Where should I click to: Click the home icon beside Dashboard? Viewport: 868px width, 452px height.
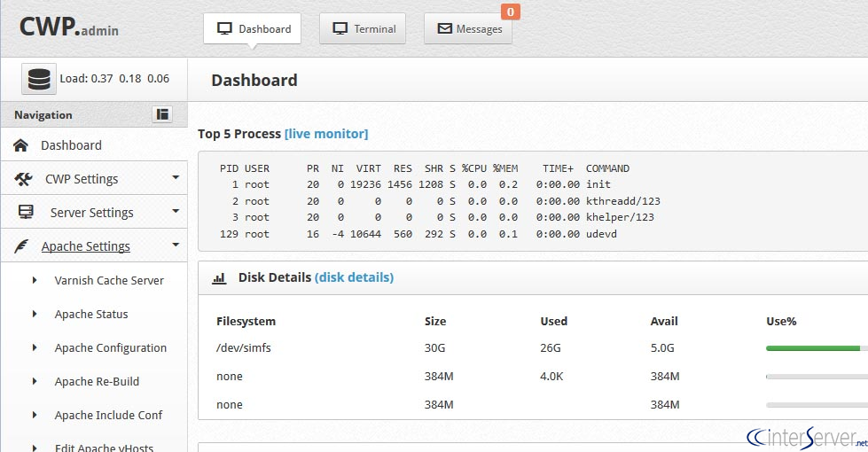tap(20, 145)
